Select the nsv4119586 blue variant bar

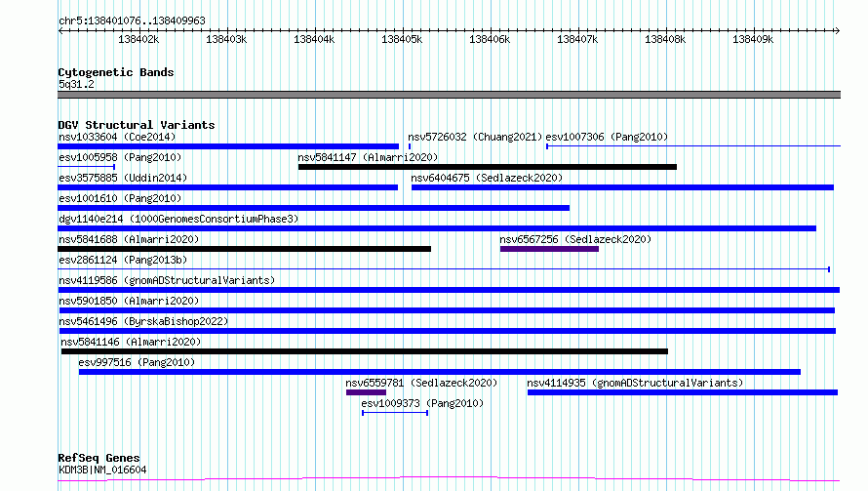pyautogui.click(x=449, y=290)
